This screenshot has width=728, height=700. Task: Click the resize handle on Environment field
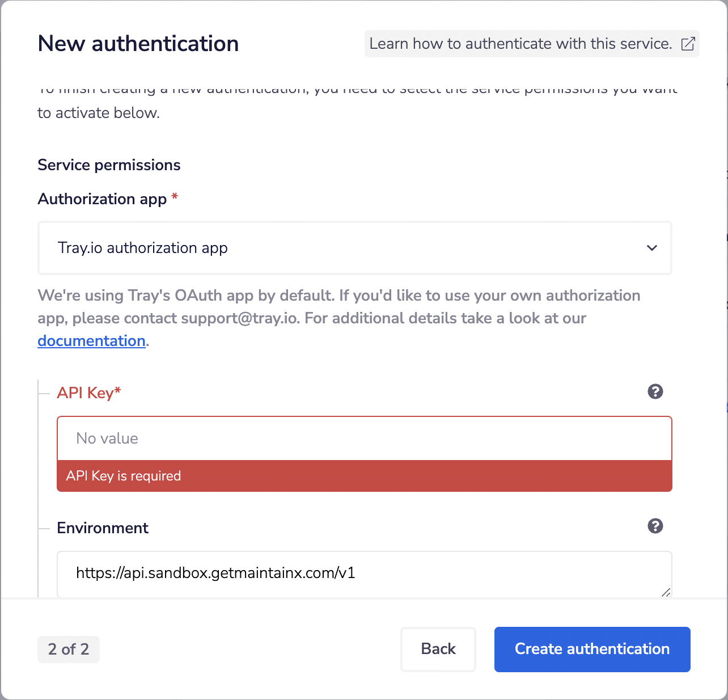(666, 593)
